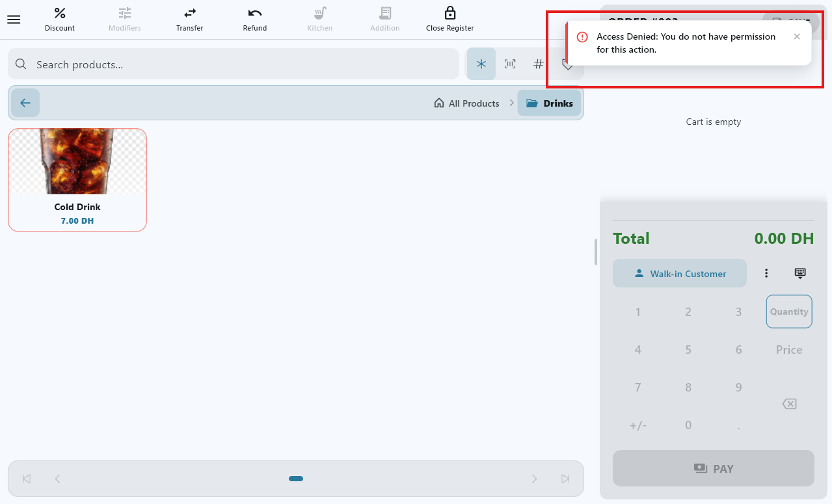Tap numpad digit 1
The width and height of the screenshot is (832, 504).
[637, 312]
